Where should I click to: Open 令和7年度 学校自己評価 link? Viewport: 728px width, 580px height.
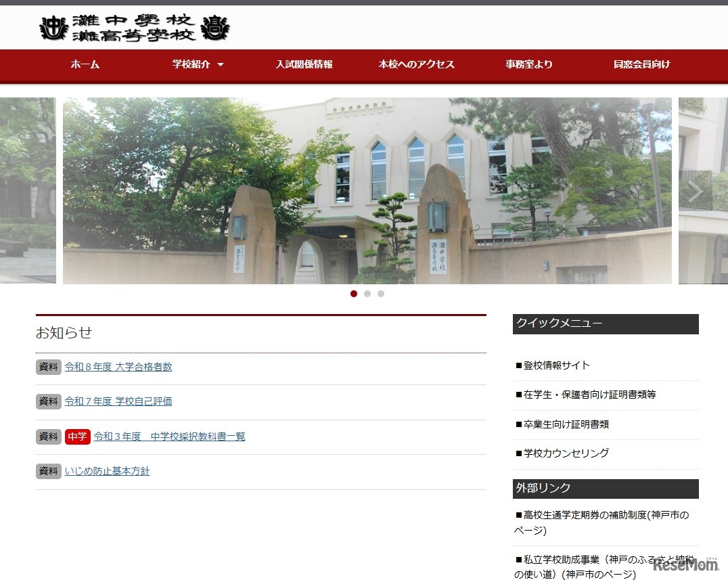(x=118, y=401)
